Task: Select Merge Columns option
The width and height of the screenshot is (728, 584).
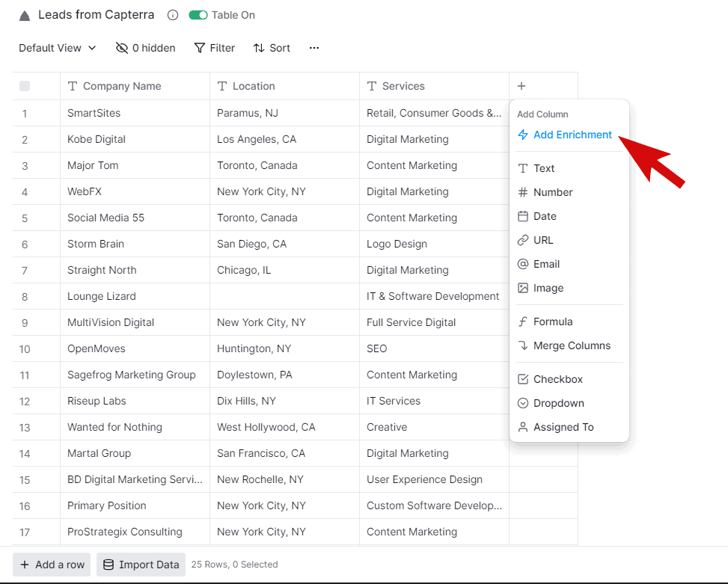Action: pos(569,345)
